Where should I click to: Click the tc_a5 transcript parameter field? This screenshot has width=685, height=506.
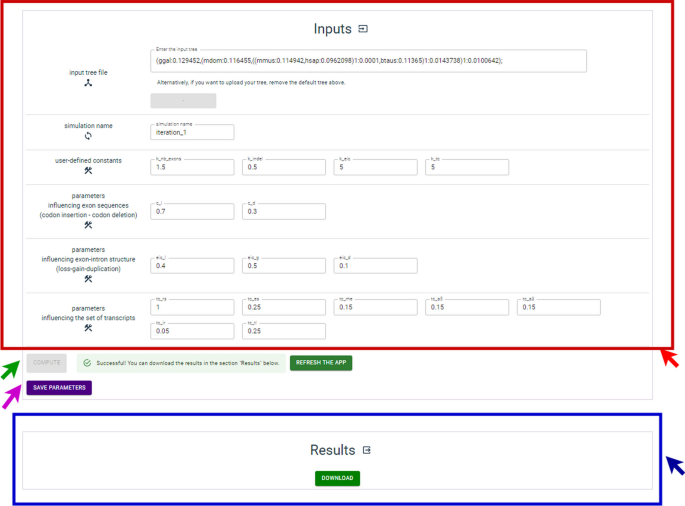point(467,307)
